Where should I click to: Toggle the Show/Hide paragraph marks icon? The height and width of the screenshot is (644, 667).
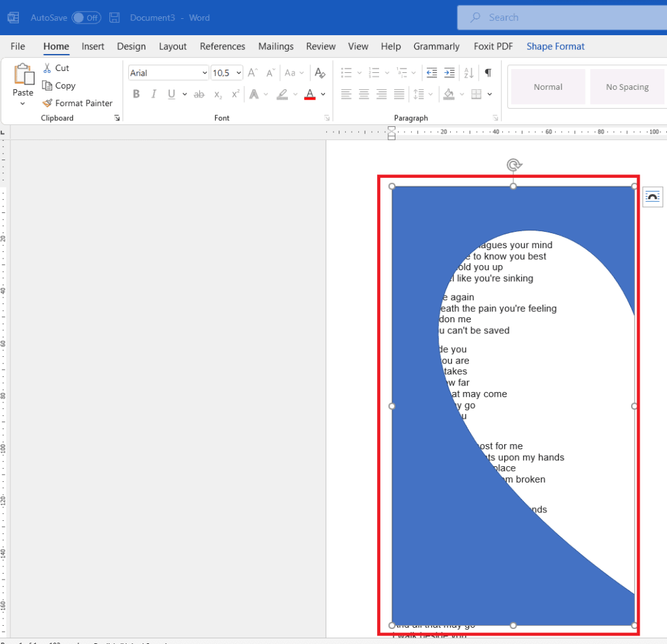487,72
